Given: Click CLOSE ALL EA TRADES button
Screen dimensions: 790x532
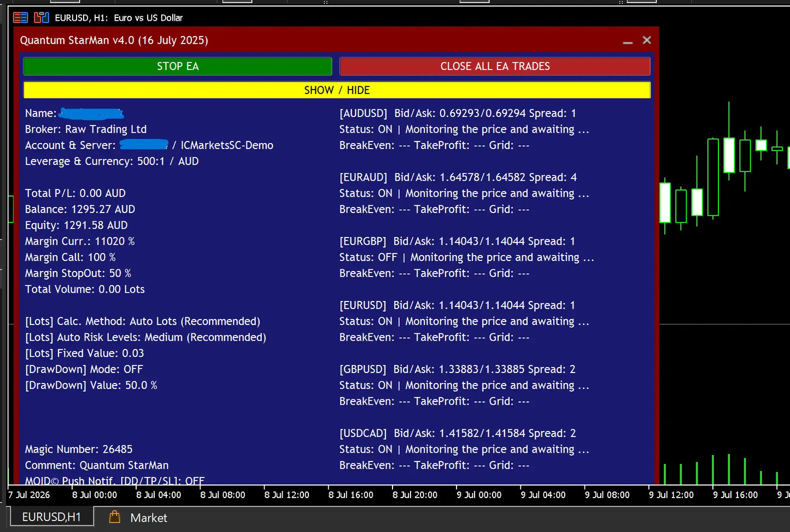Looking at the screenshot, I should [495, 66].
